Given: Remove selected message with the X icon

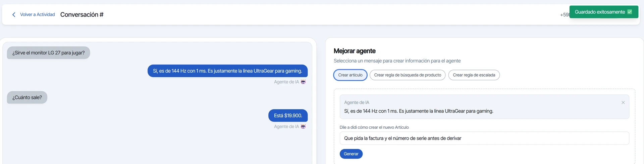Looking at the screenshot, I should point(623,102).
